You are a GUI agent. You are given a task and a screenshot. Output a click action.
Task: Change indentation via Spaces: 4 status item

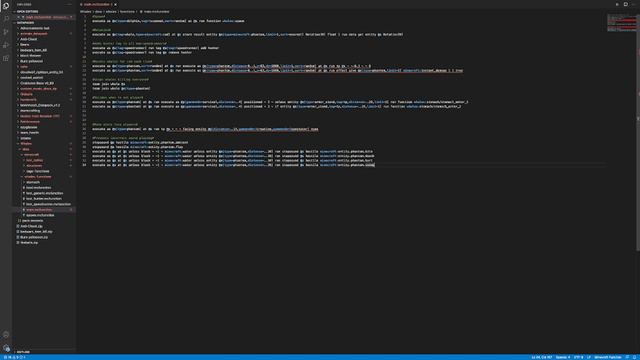click(563, 358)
